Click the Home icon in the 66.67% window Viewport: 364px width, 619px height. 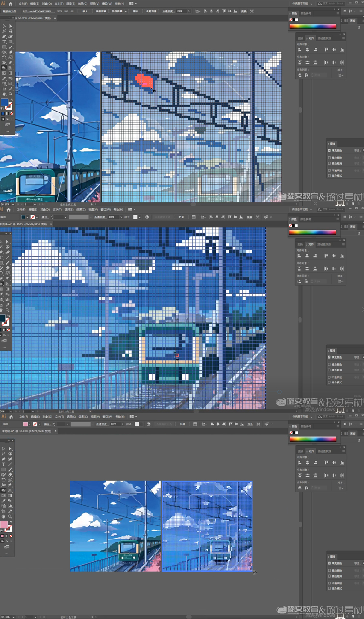(x=11, y=3)
